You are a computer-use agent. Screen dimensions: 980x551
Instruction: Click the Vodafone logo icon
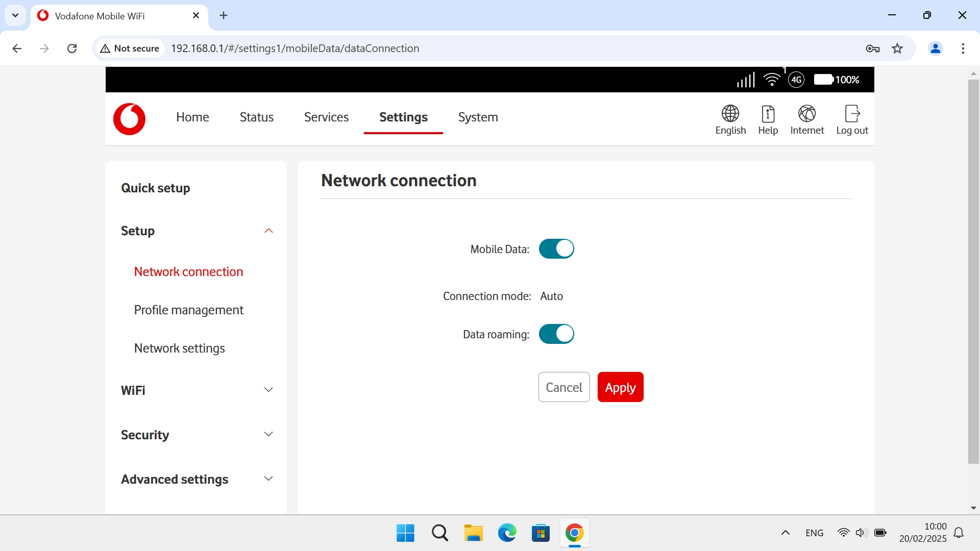click(x=129, y=119)
